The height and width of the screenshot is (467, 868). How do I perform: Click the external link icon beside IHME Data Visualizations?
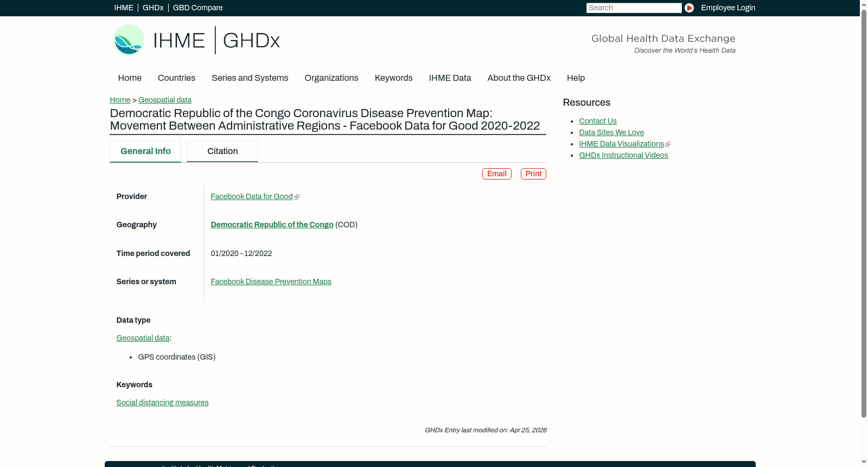[668, 144]
